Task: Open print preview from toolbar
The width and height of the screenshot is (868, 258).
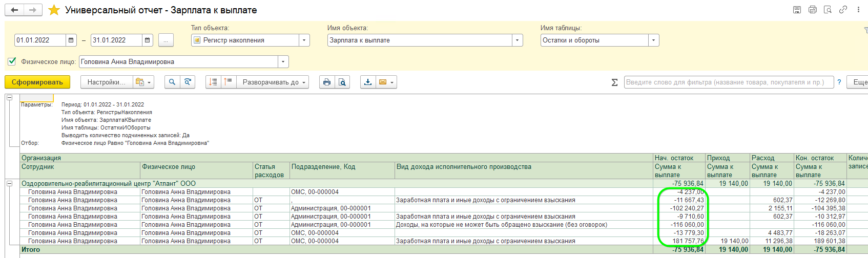Action: [x=342, y=82]
